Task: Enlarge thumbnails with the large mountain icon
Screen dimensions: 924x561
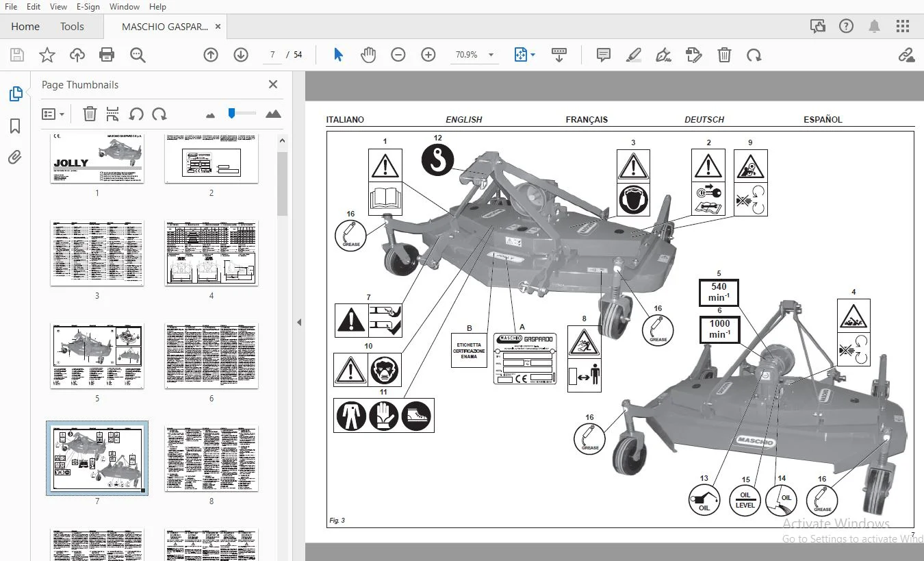Action: tap(273, 114)
